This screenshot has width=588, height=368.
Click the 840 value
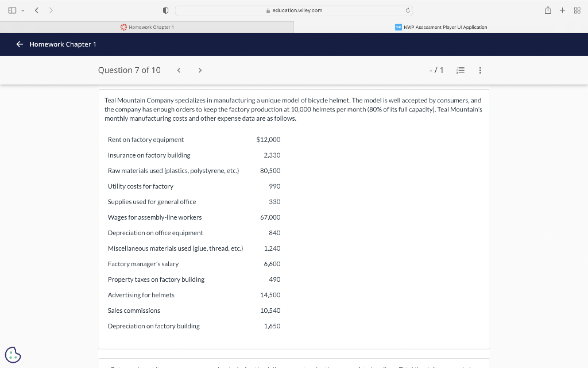(275, 233)
